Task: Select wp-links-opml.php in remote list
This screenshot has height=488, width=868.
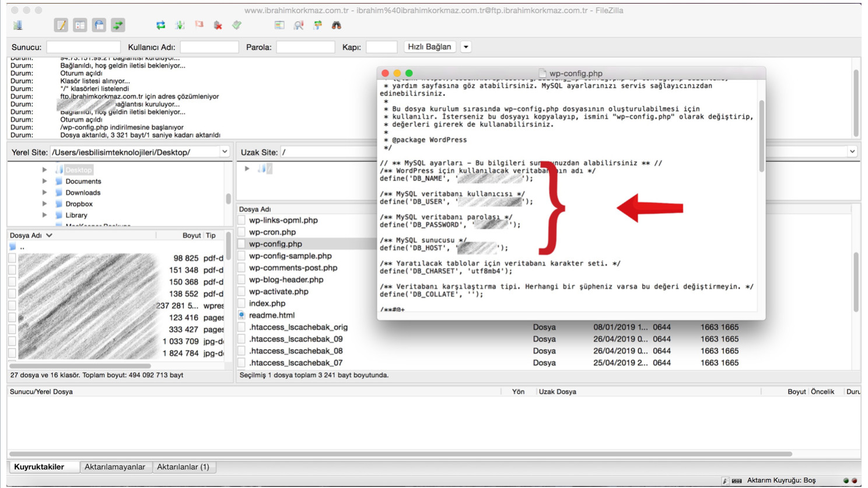Action: tap(283, 220)
